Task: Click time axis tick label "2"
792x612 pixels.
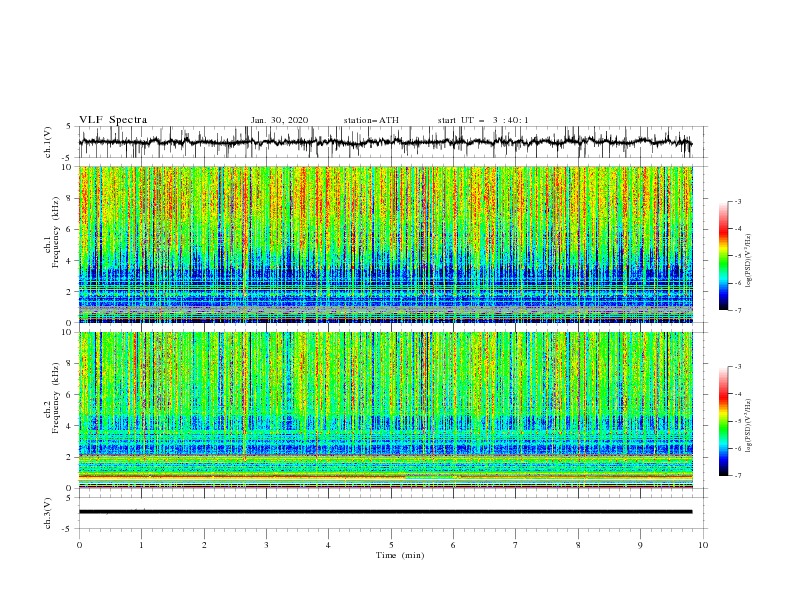Action: tap(204, 545)
